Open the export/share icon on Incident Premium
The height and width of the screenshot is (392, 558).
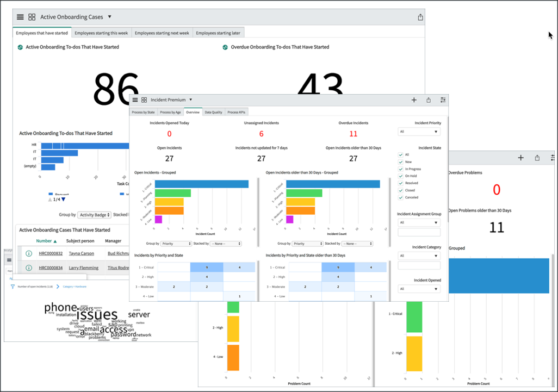[428, 100]
